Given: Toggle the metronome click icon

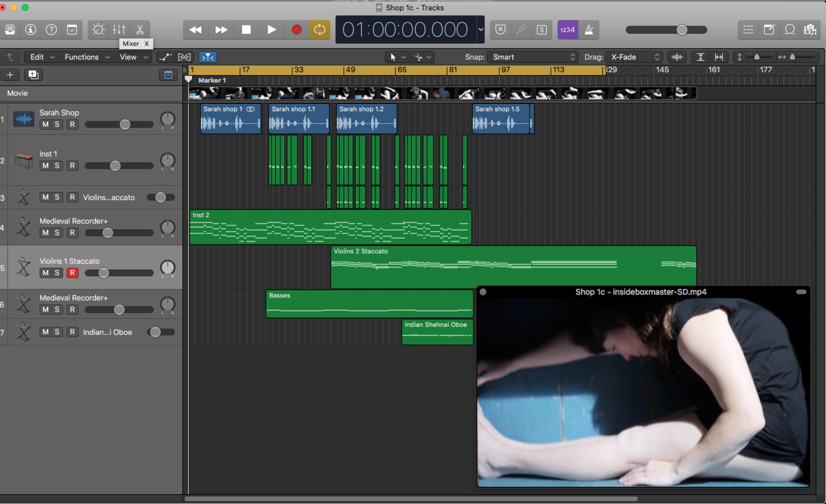Looking at the screenshot, I should pos(589,30).
